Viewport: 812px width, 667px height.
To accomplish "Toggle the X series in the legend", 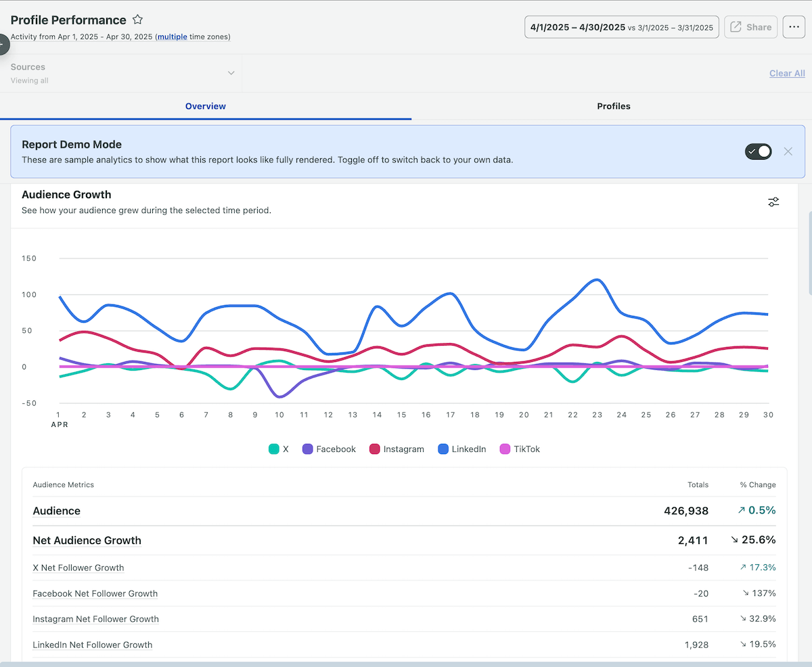I will 278,448.
